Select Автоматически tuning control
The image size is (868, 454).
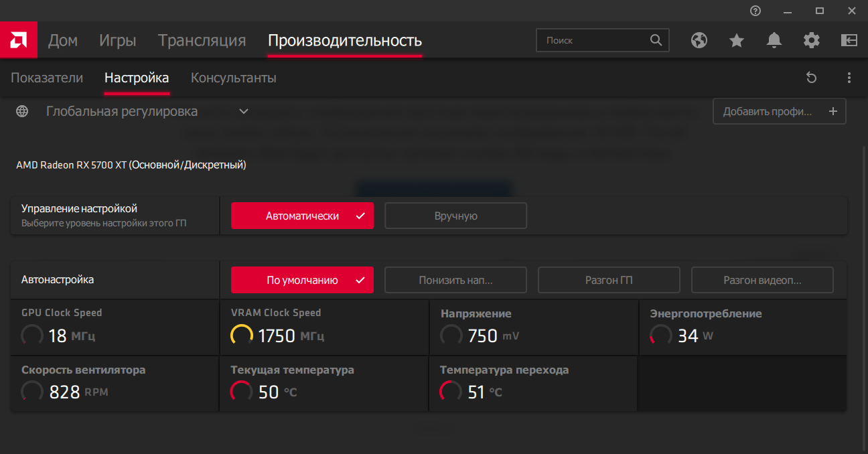(x=302, y=216)
